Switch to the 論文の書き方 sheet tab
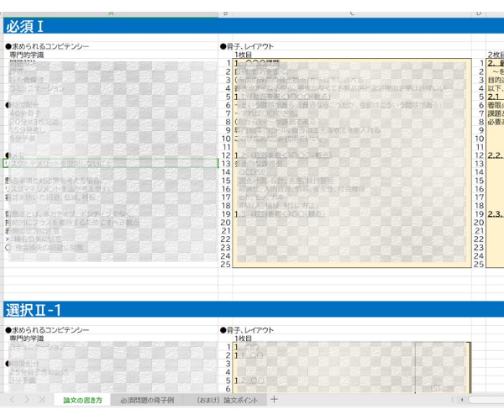Image resolution: width=504 pixels, height=420 pixels. coord(82,400)
